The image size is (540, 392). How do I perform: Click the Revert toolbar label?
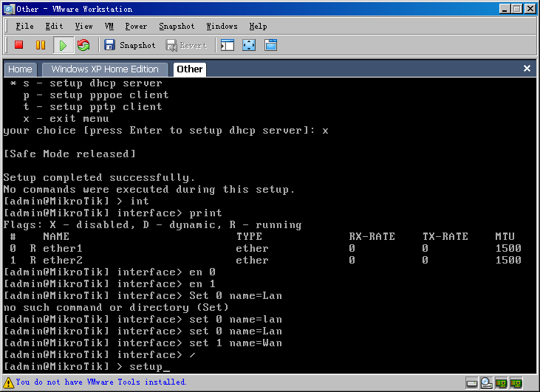[194, 45]
